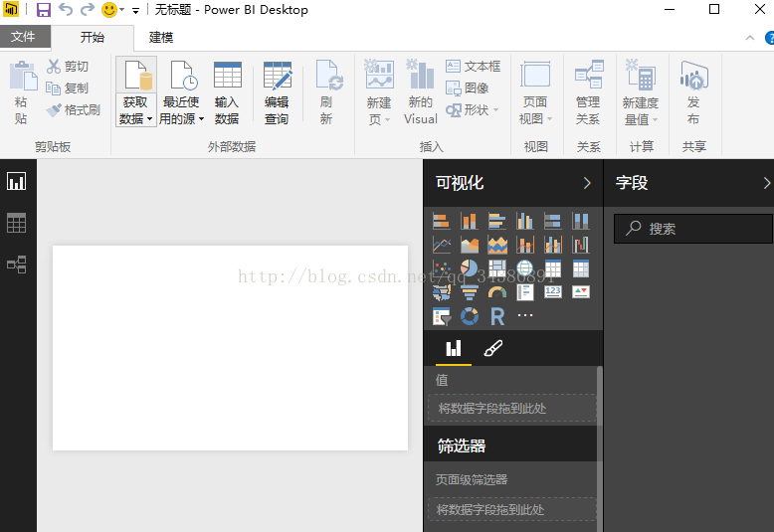Viewport: 774px width, 532px height.
Task: Click the 搜索 field in 字段 pane
Action: [x=692, y=228]
